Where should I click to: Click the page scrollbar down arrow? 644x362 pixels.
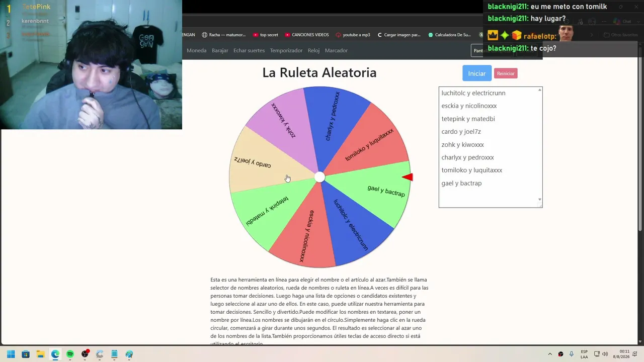[x=640, y=342]
